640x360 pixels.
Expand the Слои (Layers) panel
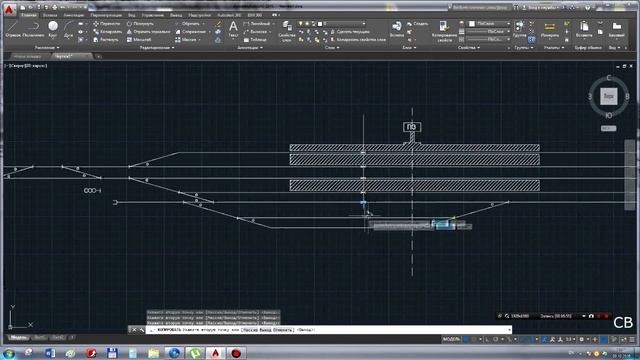point(331,48)
